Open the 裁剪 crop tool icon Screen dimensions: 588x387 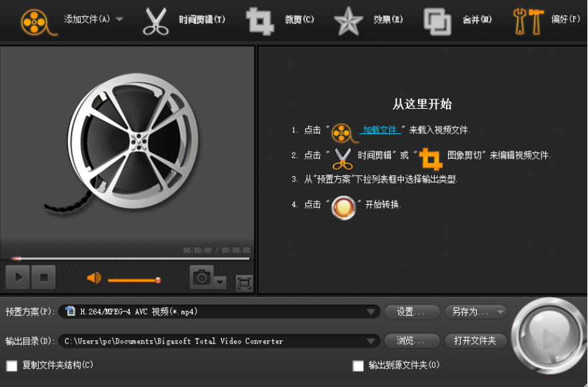tap(259, 20)
